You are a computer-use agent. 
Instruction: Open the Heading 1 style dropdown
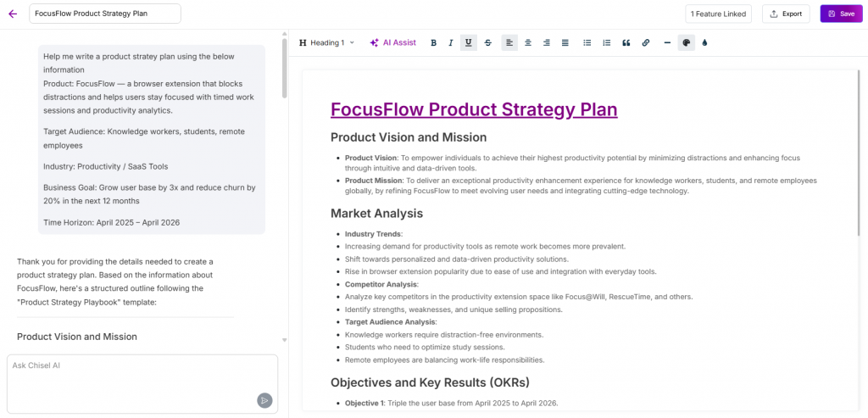click(x=326, y=42)
